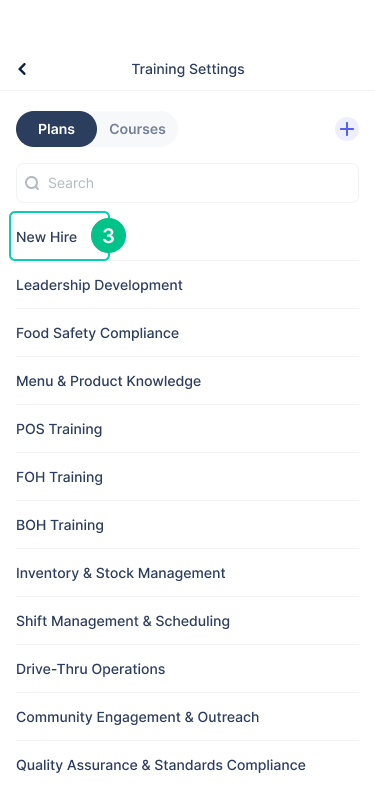This screenshot has height=812, width=375.
Task: Open Inventory & Stock Management plan
Action: pos(188,573)
